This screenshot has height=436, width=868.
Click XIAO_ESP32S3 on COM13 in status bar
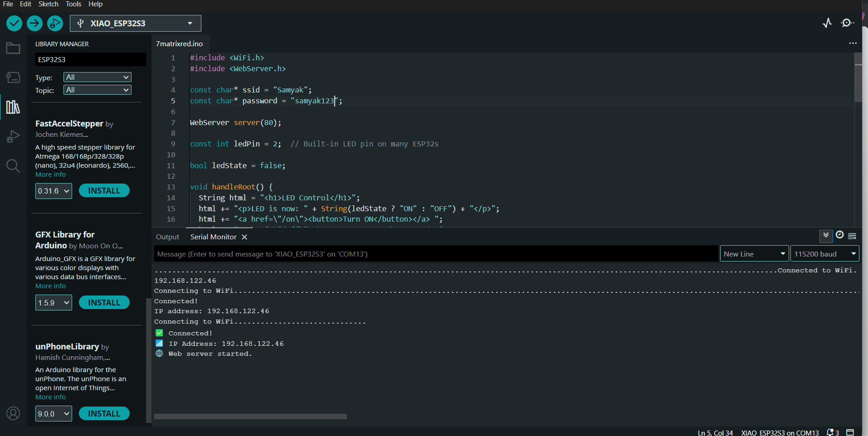pyautogui.click(x=780, y=433)
